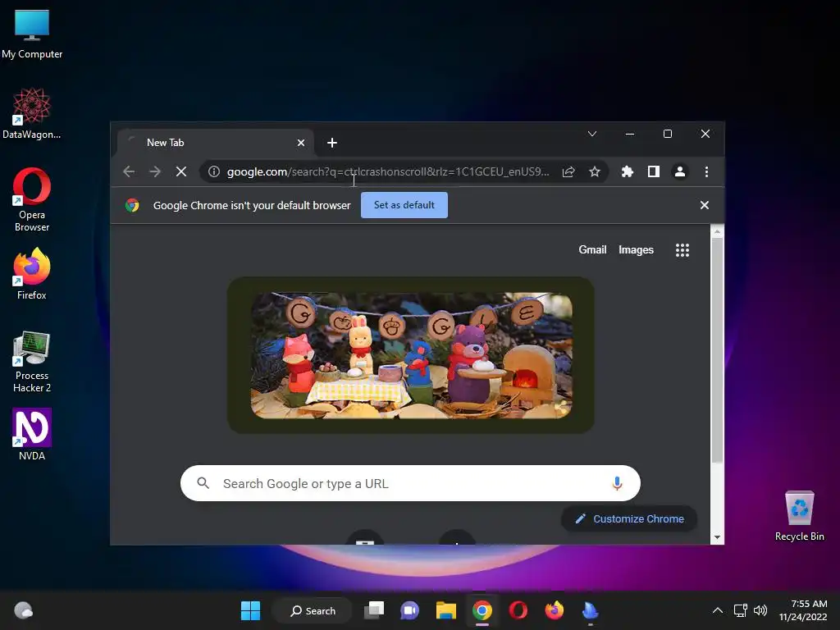This screenshot has height=630, width=840.
Task: Open Chat app on taskbar
Action: tap(410, 610)
